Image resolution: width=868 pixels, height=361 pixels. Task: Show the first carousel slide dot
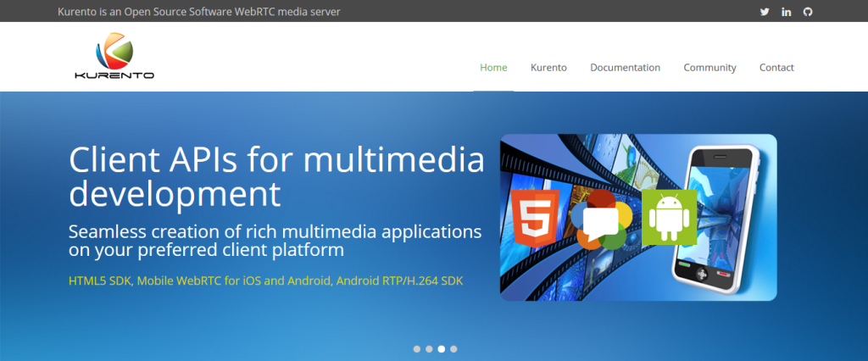[x=417, y=349]
